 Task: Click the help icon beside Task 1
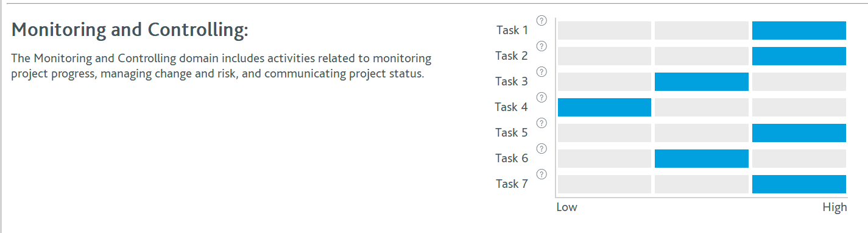click(x=541, y=21)
